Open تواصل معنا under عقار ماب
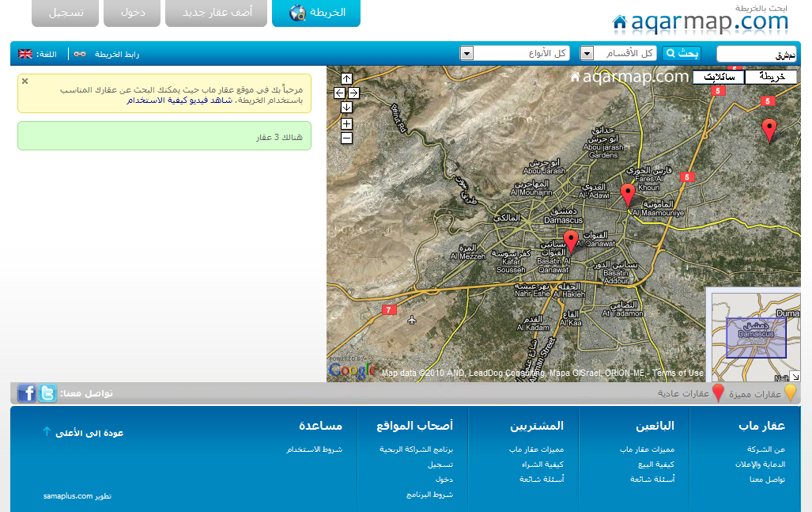Image resolution: width=812 pixels, height=512 pixels. coord(768,480)
